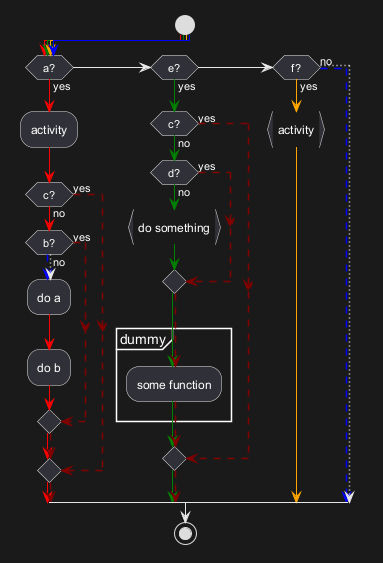
Task: Click the 'yes' label beside d?
Action: 207,167
